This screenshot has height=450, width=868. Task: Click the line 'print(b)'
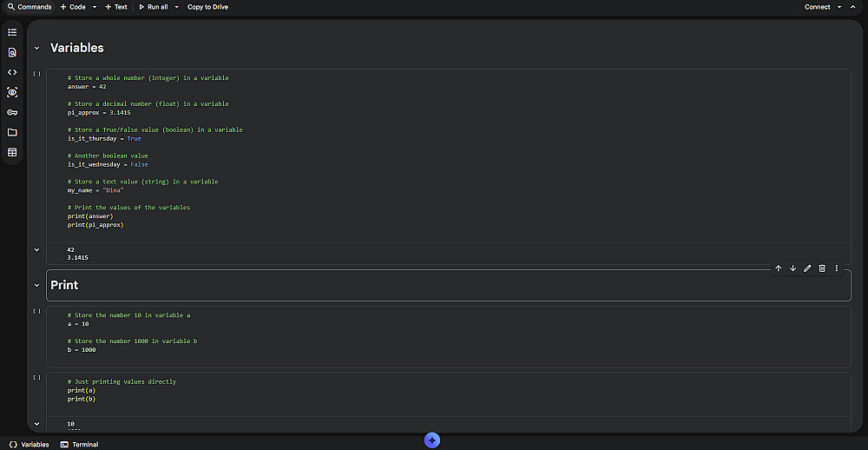click(82, 399)
